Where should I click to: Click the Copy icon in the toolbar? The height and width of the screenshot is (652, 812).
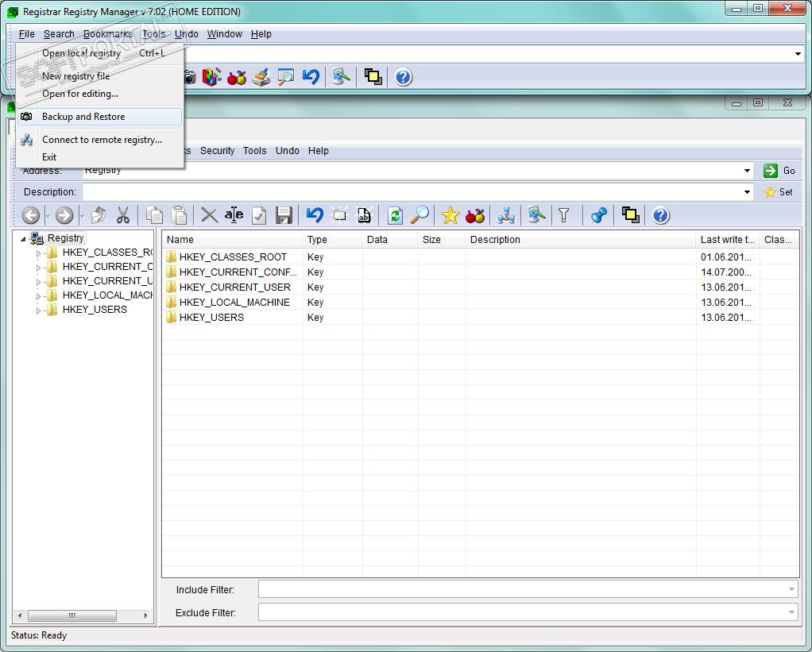(154, 215)
